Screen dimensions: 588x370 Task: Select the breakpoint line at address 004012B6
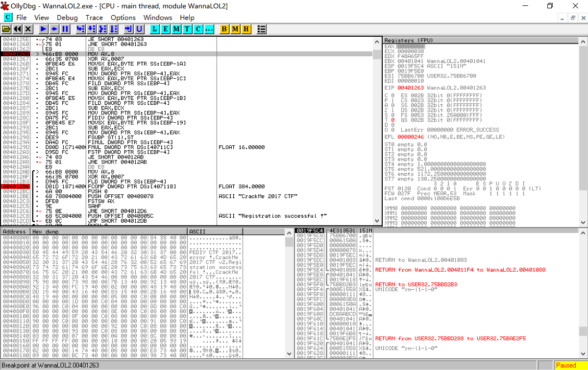click(186, 186)
